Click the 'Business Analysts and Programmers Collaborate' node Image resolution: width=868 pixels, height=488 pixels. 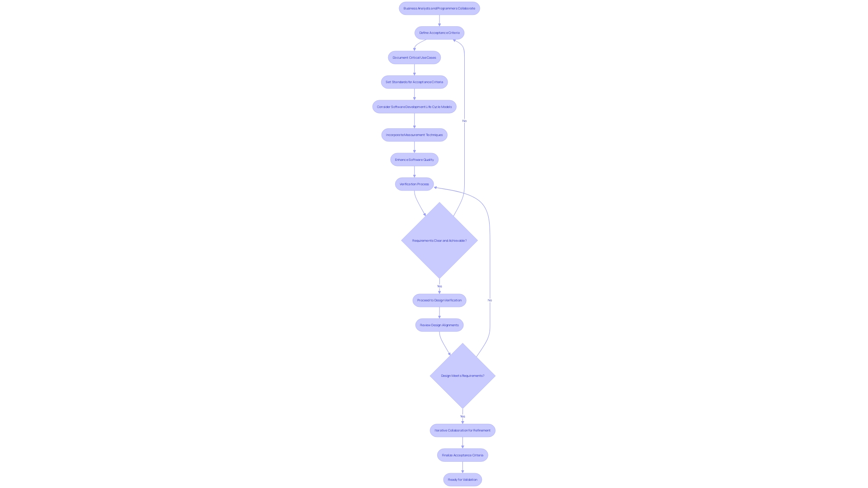coord(439,8)
